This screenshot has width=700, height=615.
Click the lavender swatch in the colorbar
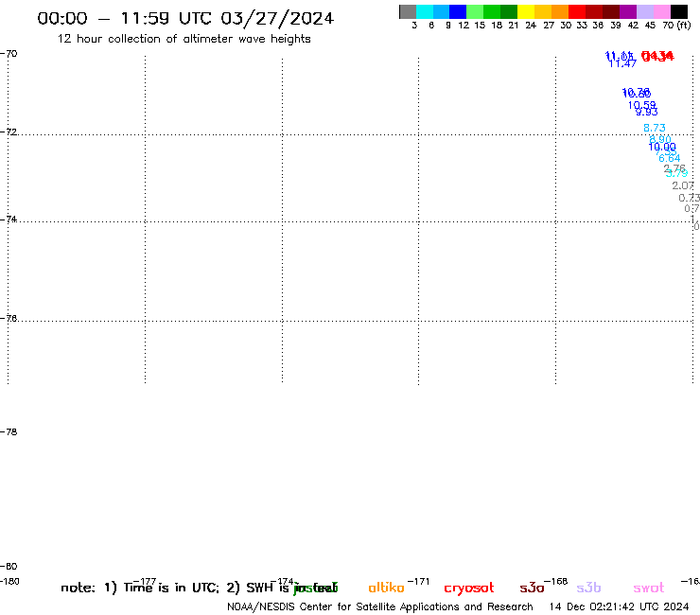point(645,11)
